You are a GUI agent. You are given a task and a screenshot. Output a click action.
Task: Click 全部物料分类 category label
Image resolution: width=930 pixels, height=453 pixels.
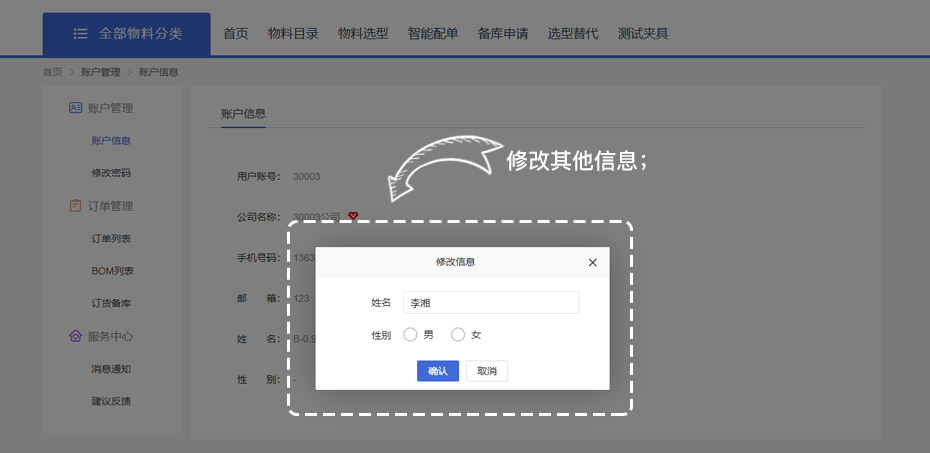point(141,34)
